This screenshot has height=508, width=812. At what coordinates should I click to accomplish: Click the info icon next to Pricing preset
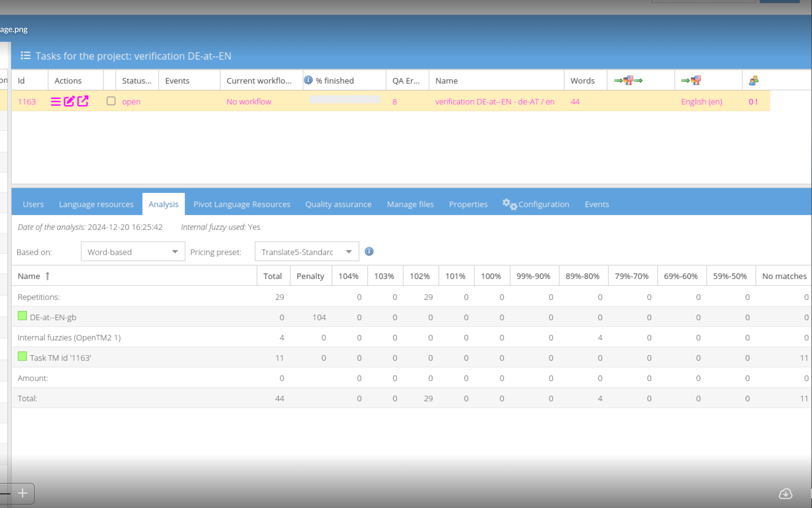(x=369, y=251)
